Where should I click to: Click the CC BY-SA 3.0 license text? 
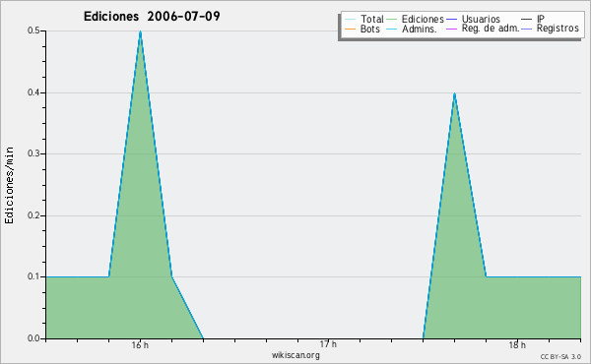560,357
